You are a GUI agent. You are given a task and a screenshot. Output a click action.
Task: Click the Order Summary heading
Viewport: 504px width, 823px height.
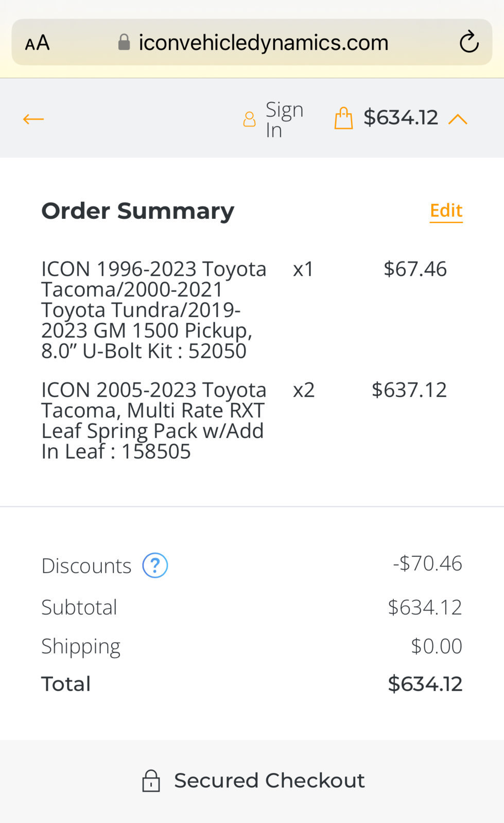pyautogui.click(x=137, y=212)
